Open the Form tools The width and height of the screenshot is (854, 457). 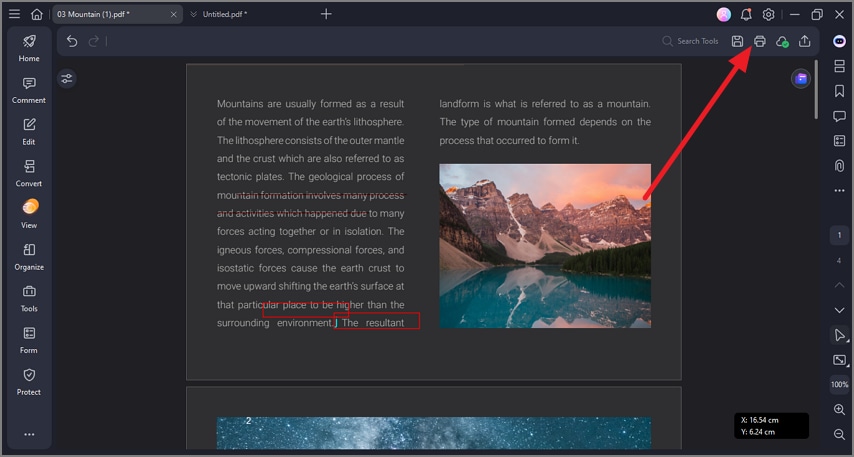[x=29, y=340]
